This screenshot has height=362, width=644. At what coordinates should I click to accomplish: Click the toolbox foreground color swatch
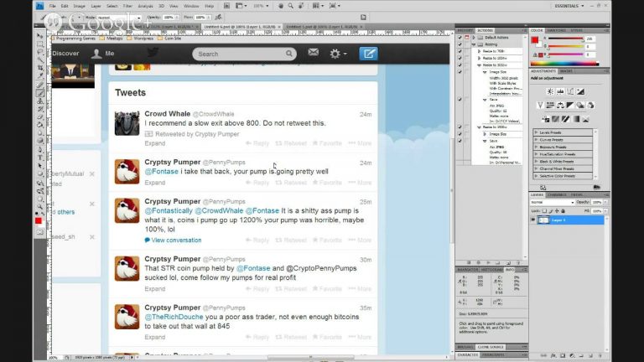[39, 221]
